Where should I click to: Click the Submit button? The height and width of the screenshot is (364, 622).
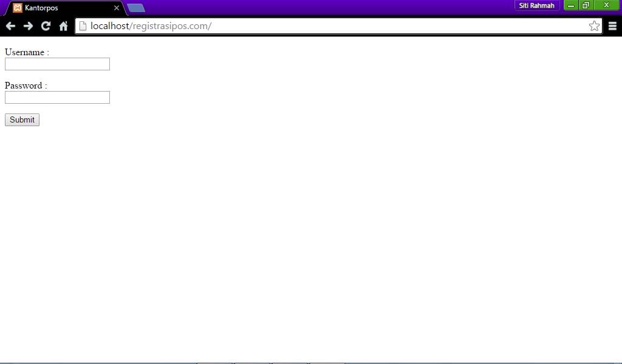pos(22,120)
